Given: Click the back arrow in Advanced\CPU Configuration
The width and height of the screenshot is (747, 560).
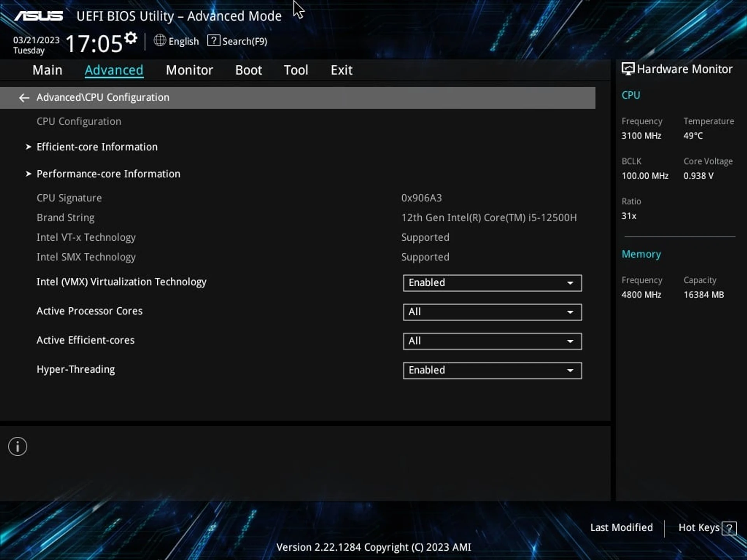Looking at the screenshot, I should [x=24, y=98].
